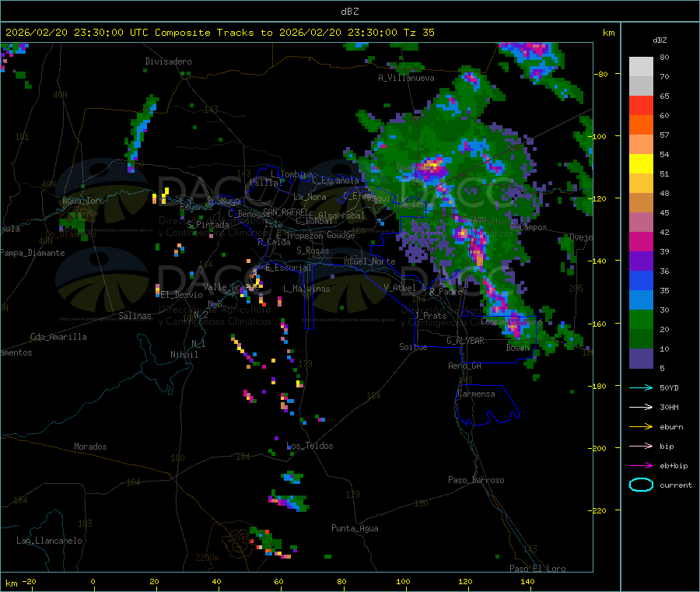
Task: Click the Pampa_Diamante map label
Action: click(x=33, y=253)
